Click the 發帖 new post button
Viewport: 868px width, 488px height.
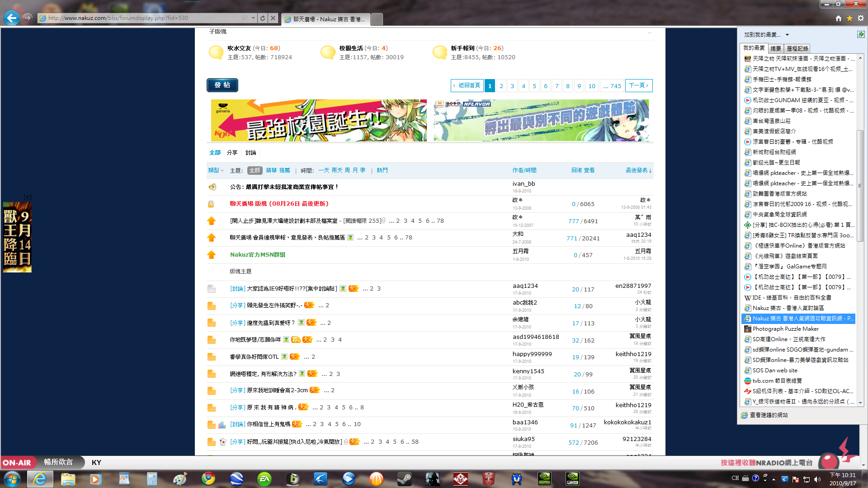point(222,85)
